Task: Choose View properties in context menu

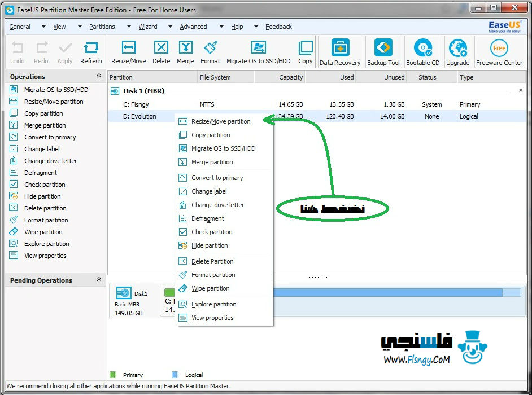Action: [224, 318]
